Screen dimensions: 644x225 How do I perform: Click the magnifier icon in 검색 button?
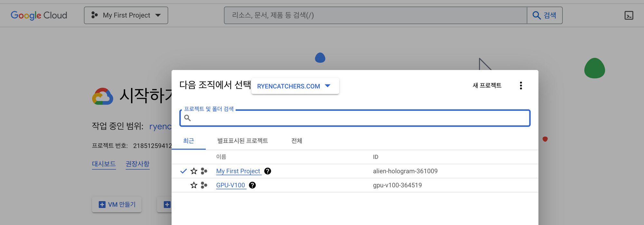pyautogui.click(x=536, y=15)
